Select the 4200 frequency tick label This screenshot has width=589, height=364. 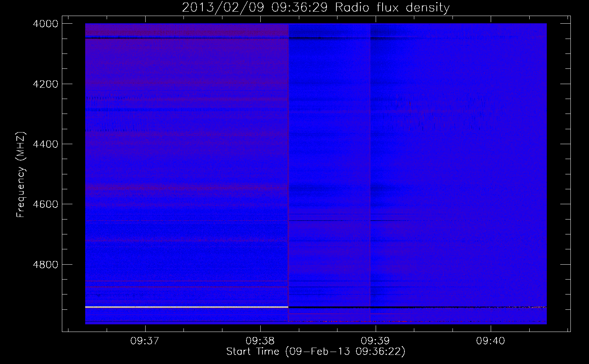click(x=46, y=84)
